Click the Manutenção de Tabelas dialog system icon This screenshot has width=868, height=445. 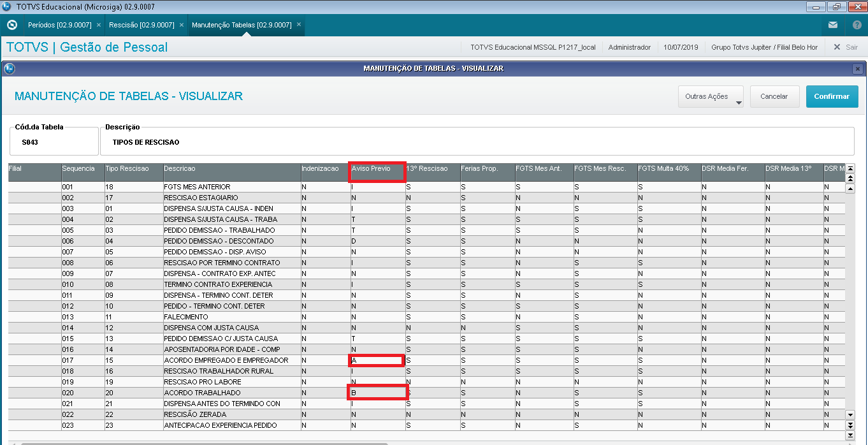[10, 68]
